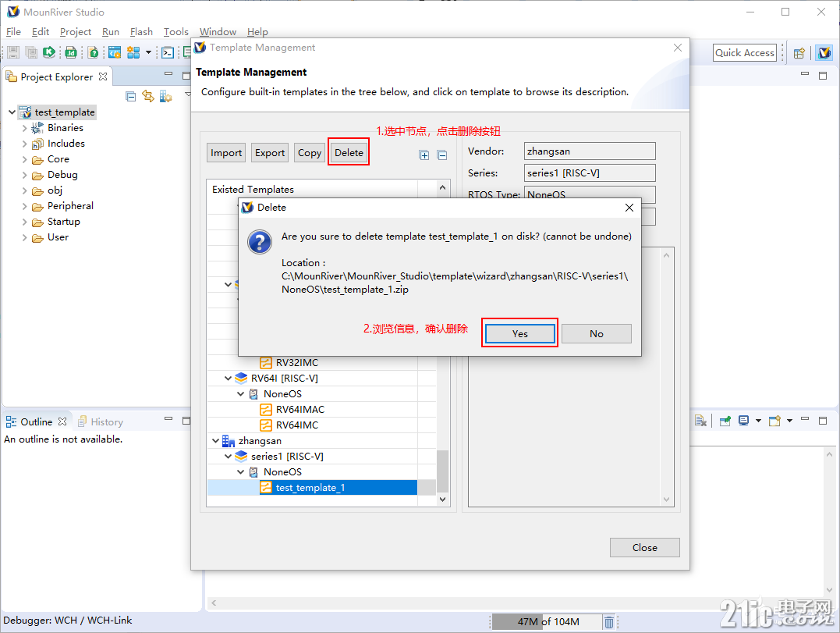Screen dimensions: 840x633
Task: Click the Save All toolbar icon
Action: click(x=32, y=52)
